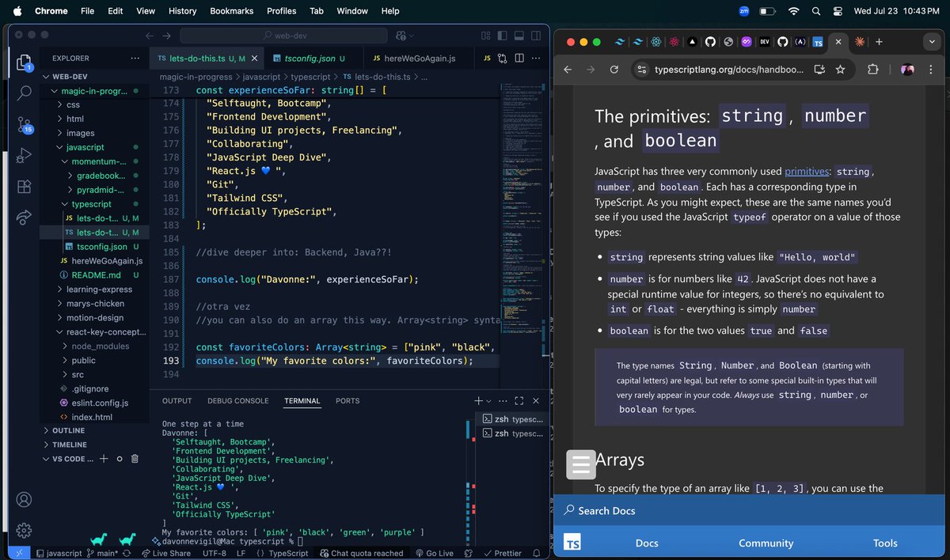The image size is (950, 560).
Task: Click the install app icon in Chrome address bar
Action: (819, 70)
